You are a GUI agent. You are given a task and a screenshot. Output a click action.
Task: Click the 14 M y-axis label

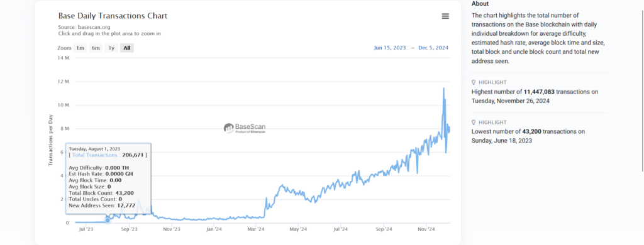pos(64,58)
